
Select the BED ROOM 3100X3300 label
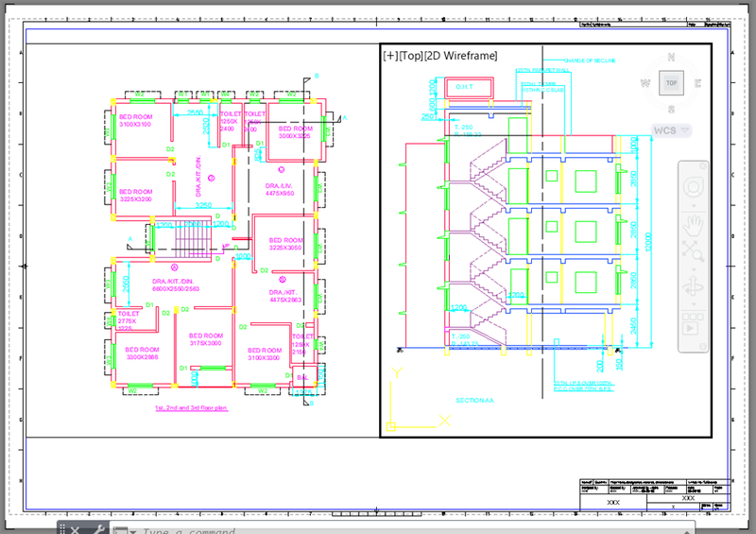(x=265, y=354)
